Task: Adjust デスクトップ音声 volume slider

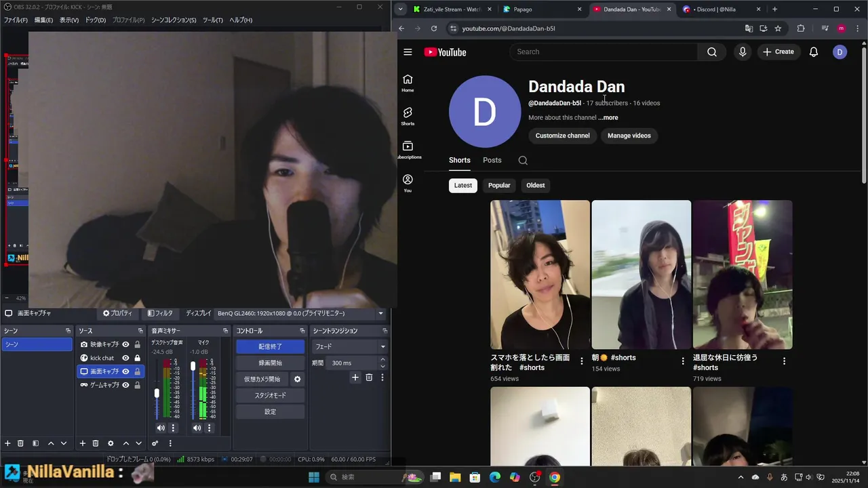Action: (x=157, y=393)
